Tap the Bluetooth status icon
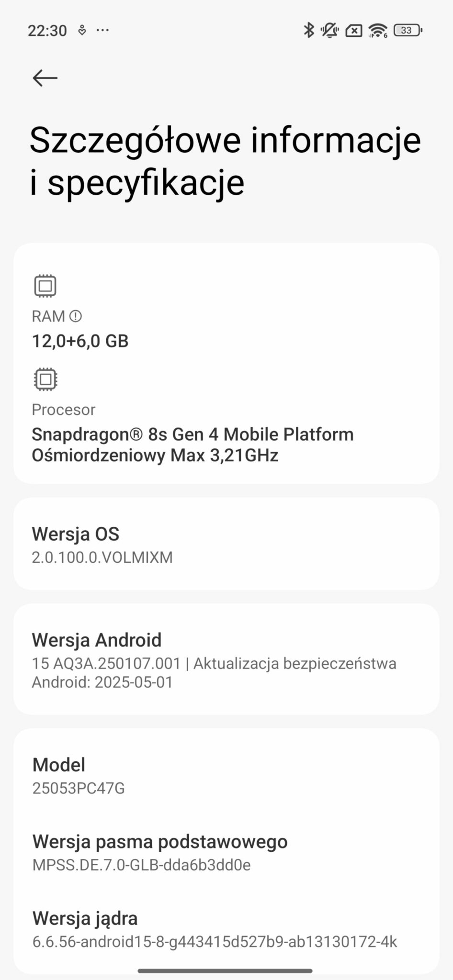Viewport: 453px width, 980px height. point(309,31)
